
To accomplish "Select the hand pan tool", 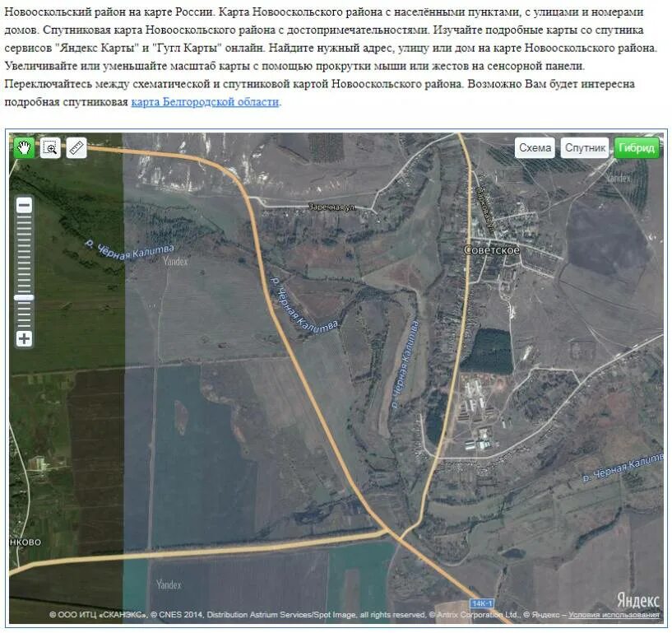I will click(x=24, y=148).
